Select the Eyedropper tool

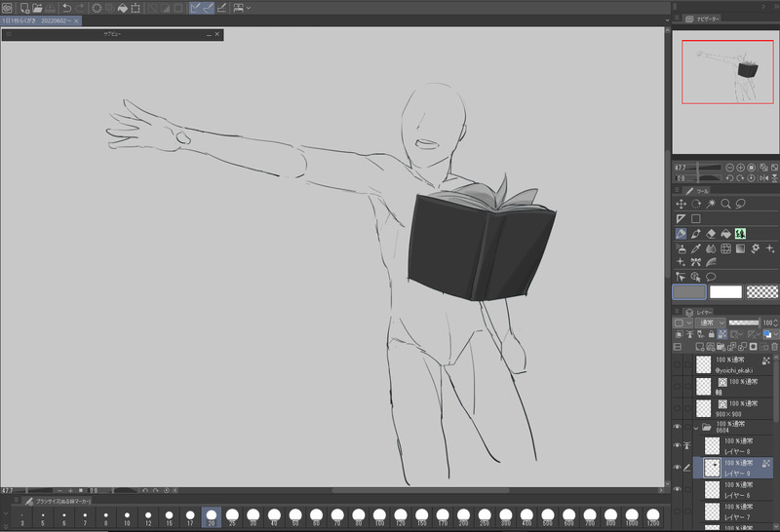coord(696,248)
